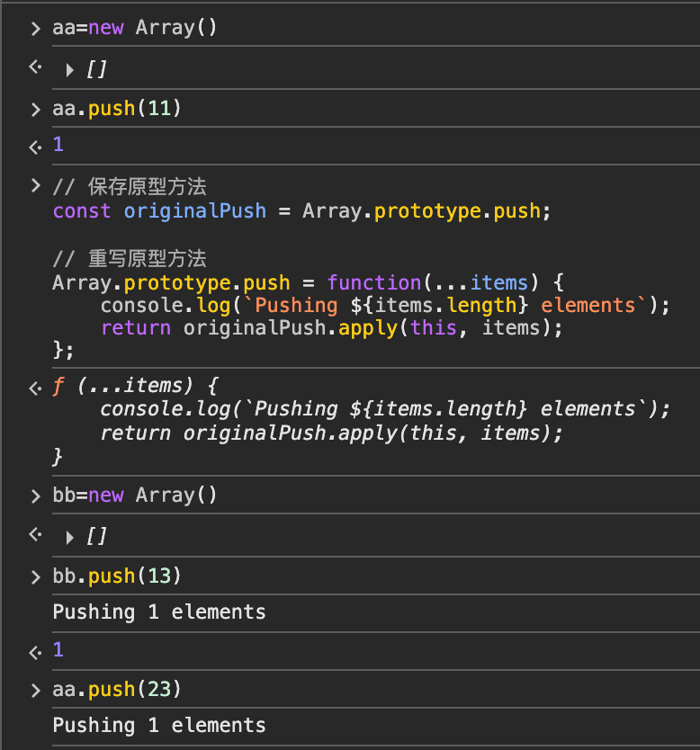Click the first "Pushing 1 elements" log message
This screenshot has width=700, height=750.
[159, 612]
